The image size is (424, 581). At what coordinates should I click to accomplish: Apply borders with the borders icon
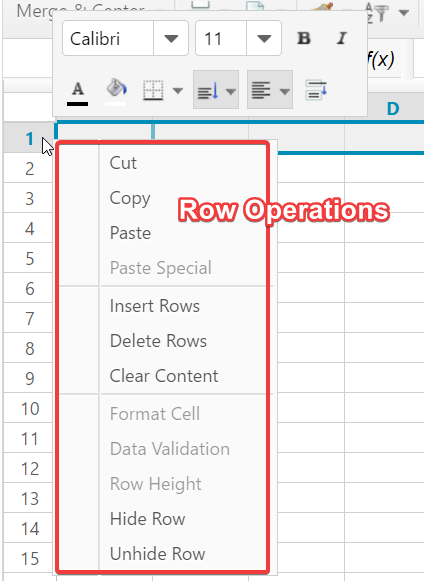coord(153,90)
